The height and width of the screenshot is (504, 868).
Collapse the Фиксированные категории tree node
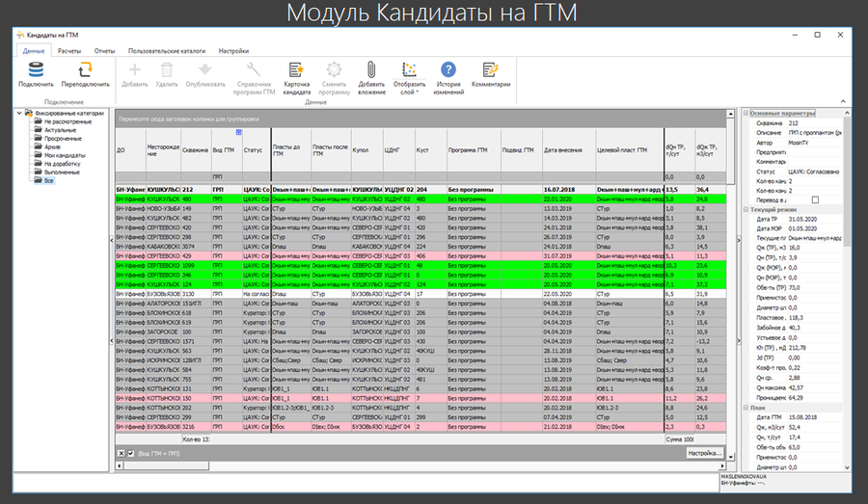click(19, 113)
